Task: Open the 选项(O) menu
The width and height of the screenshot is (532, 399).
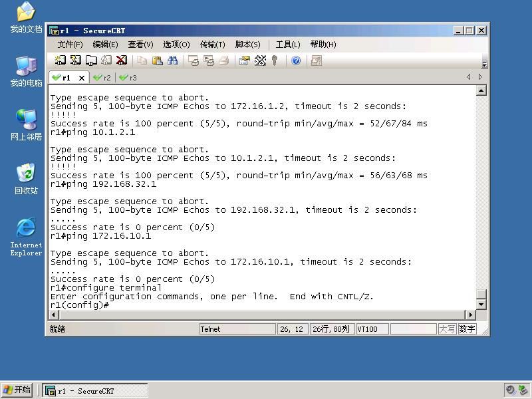Action: click(x=176, y=45)
